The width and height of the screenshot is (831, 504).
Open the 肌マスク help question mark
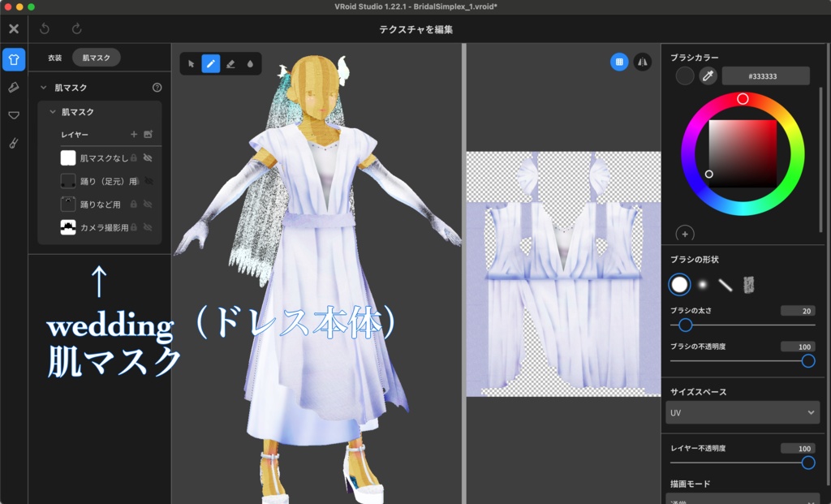point(157,88)
